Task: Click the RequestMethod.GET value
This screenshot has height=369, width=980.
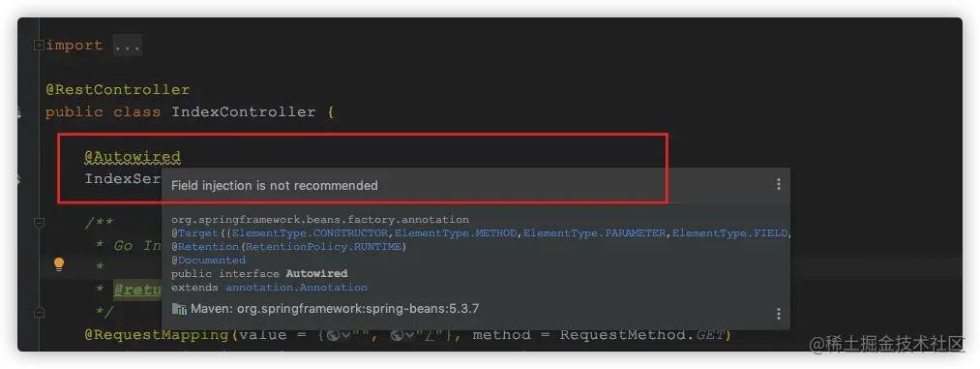Action: 641,335
